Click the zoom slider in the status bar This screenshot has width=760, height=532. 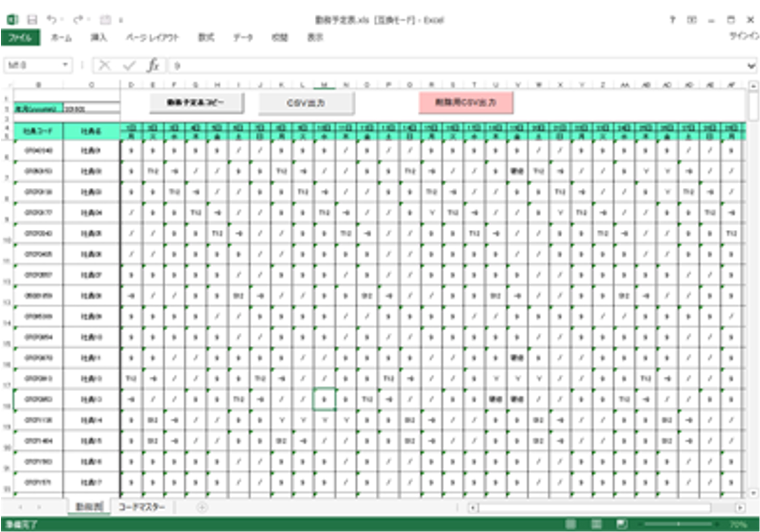coord(678,524)
